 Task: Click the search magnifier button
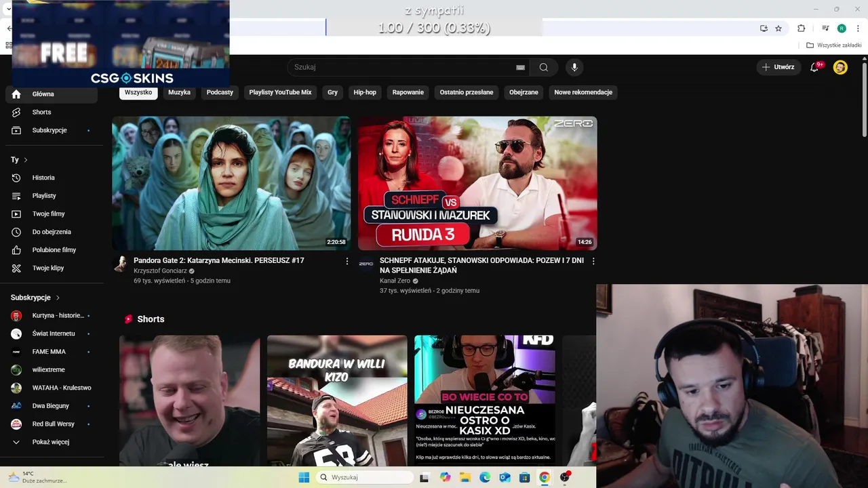(x=544, y=67)
